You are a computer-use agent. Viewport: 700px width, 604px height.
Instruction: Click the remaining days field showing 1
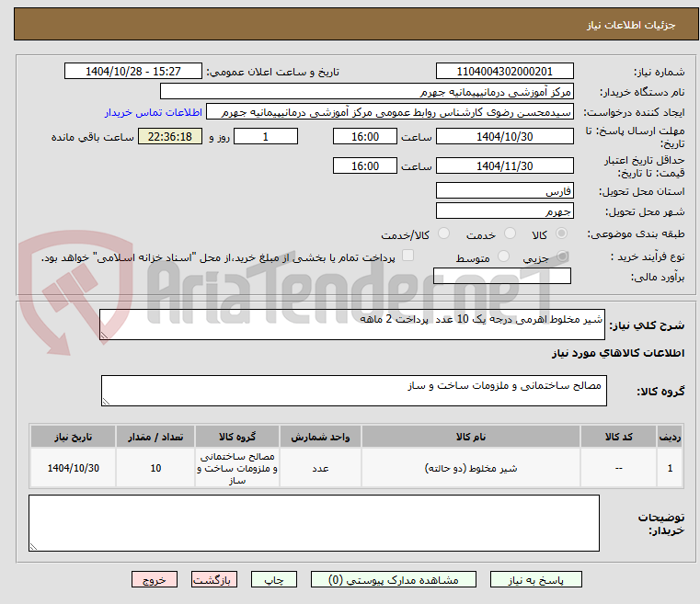click(x=266, y=136)
